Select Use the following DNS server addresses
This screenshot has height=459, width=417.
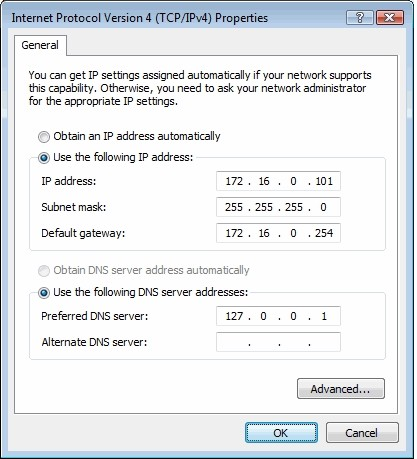coord(44,293)
